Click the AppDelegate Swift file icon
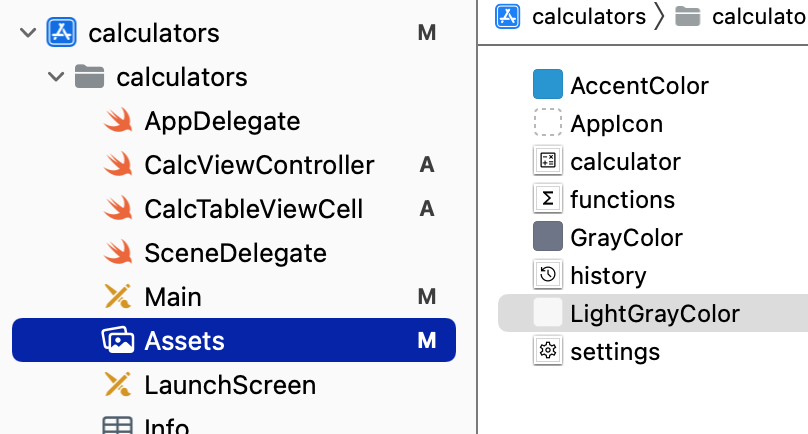 pyautogui.click(x=119, y=121)
